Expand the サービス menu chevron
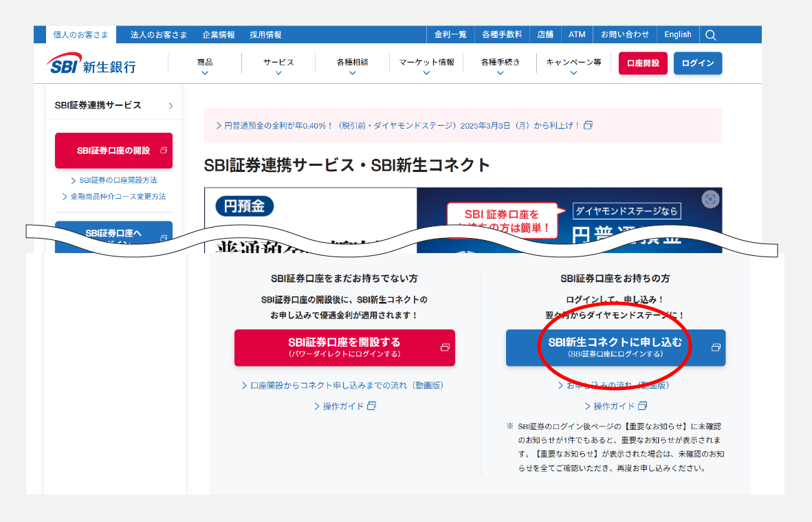 pyautogui.click(x=278, y=73)
